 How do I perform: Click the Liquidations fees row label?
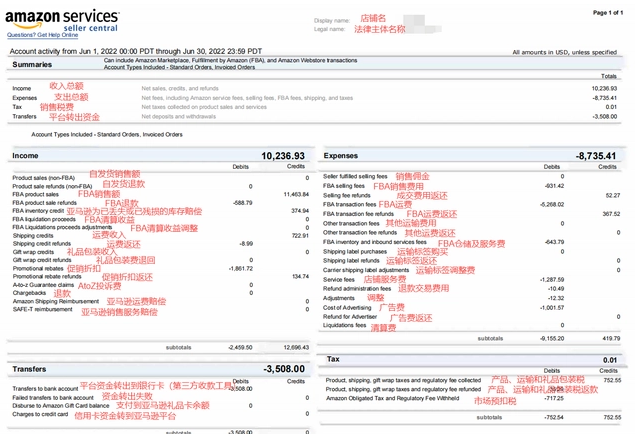(x=345, y=325)
